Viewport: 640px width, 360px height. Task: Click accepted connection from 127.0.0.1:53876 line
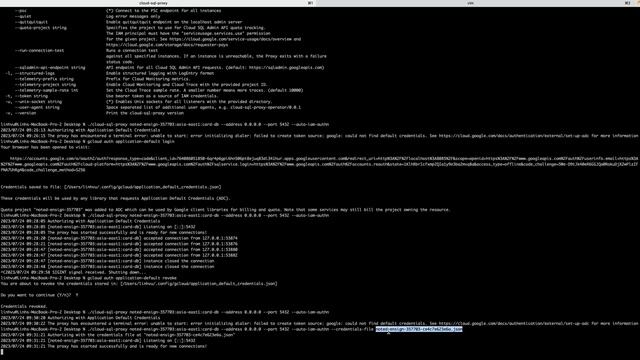tap(119, 244)
